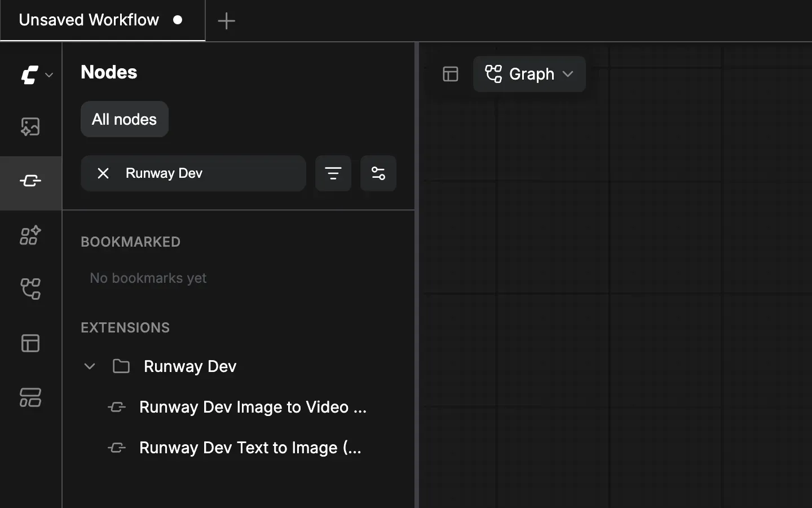Select the node library sidebar icon
The height and width of the screenshot is (508, 812).
[30, 181]
